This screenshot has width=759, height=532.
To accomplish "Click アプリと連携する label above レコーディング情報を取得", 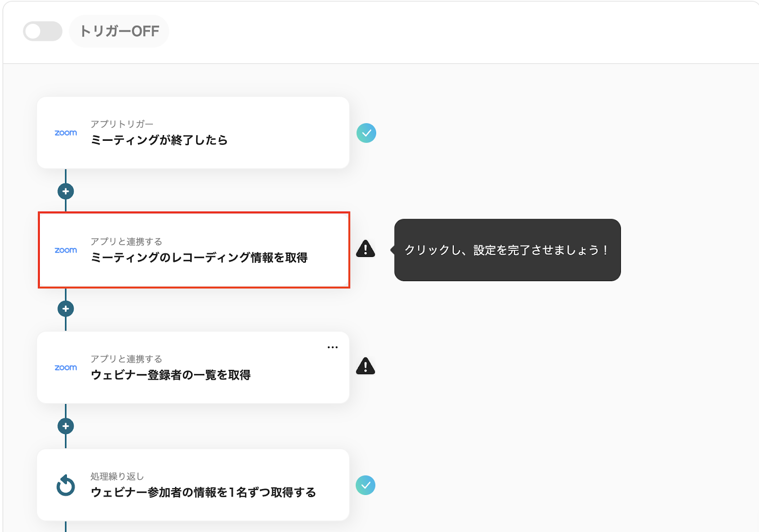I will pos(126,241).
